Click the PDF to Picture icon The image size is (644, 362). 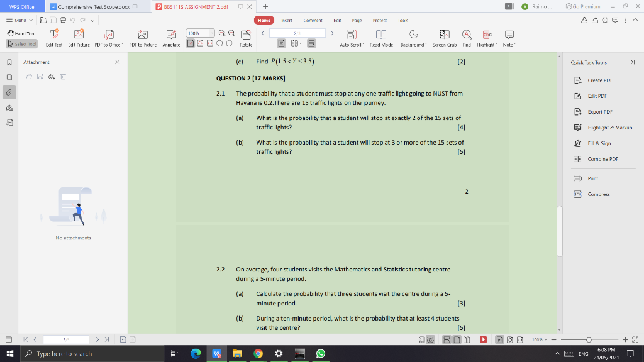142,36
